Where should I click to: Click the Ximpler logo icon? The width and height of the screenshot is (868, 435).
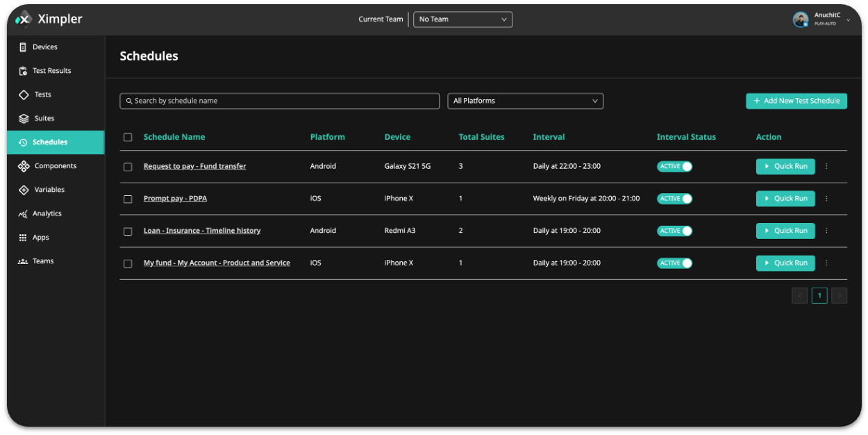24,19
